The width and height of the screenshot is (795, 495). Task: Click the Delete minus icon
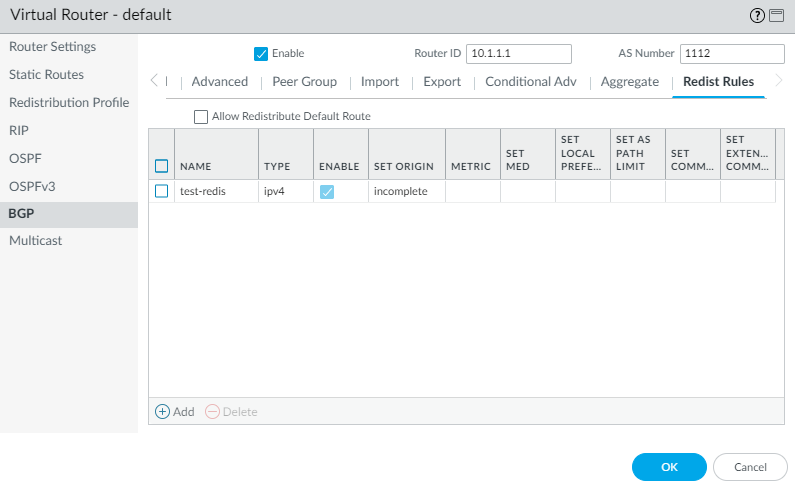(212, 411)
